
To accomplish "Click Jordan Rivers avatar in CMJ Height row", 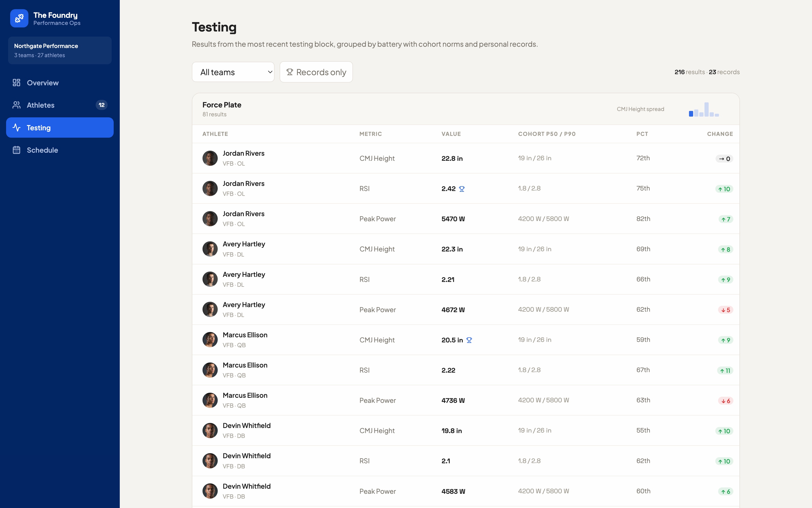I will (x=210, y=158).
